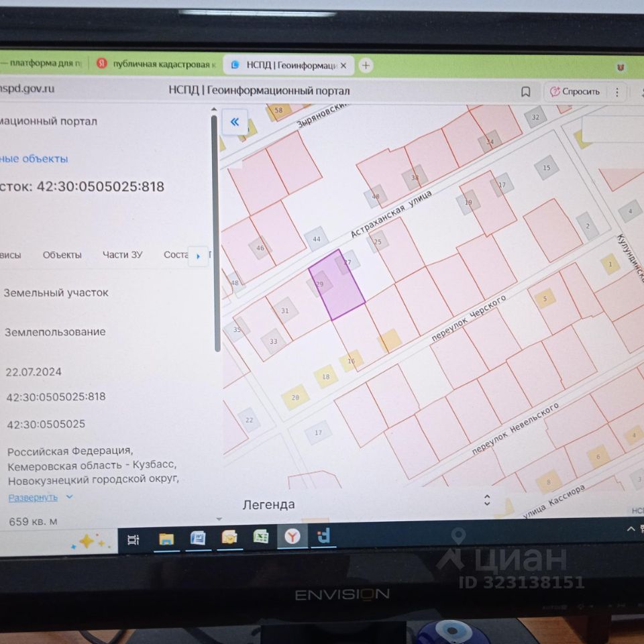Switch to платформа для tab
The height and width of the screenshot is (644, 644).
(x=42, y=63)
